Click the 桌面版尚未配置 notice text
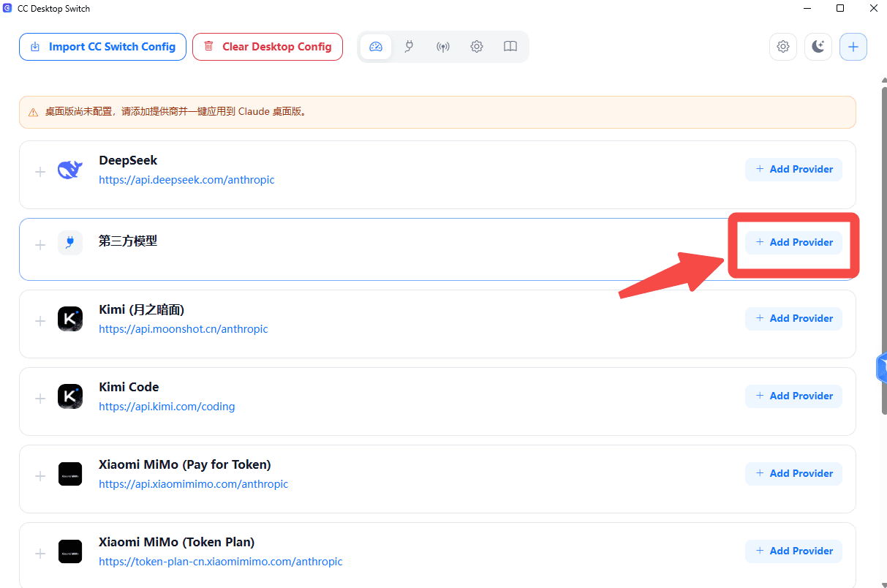Screen dimensions: 887x588 point(177,112)
